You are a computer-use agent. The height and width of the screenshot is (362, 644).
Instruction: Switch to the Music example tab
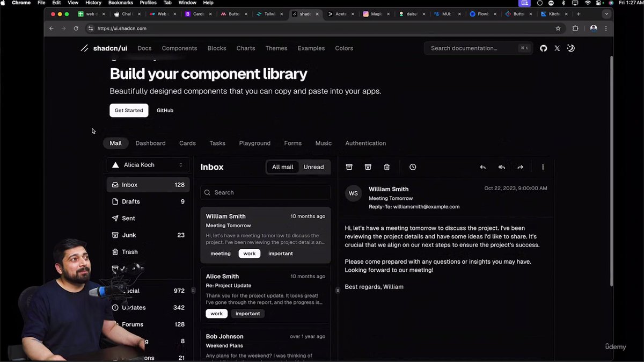tap(324, 143)
